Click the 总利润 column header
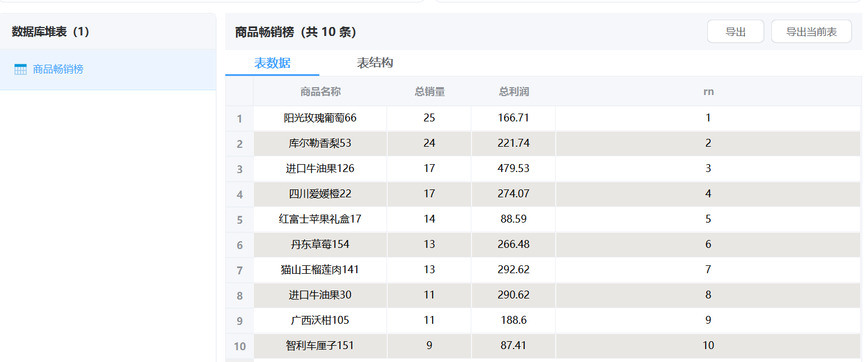Viewport: 868px width, 362px height. [513, 92]
